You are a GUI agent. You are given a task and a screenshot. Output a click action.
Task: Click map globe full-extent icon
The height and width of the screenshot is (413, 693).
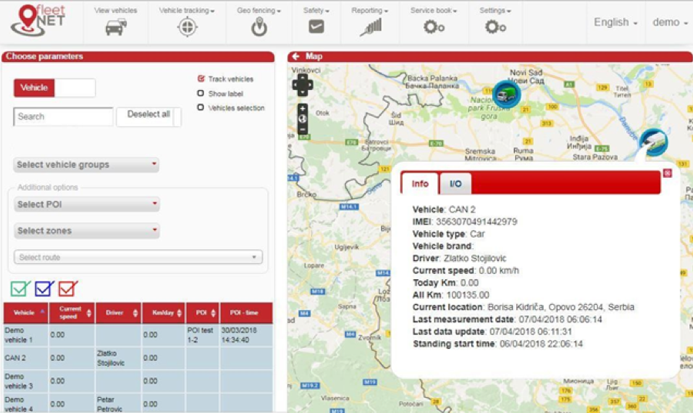click(x=302, y=119)
